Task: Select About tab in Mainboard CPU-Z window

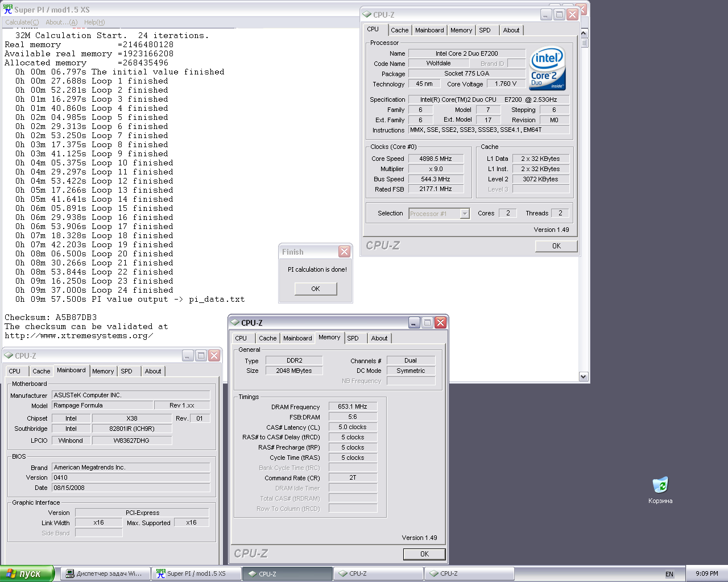Action: point(153,371)
